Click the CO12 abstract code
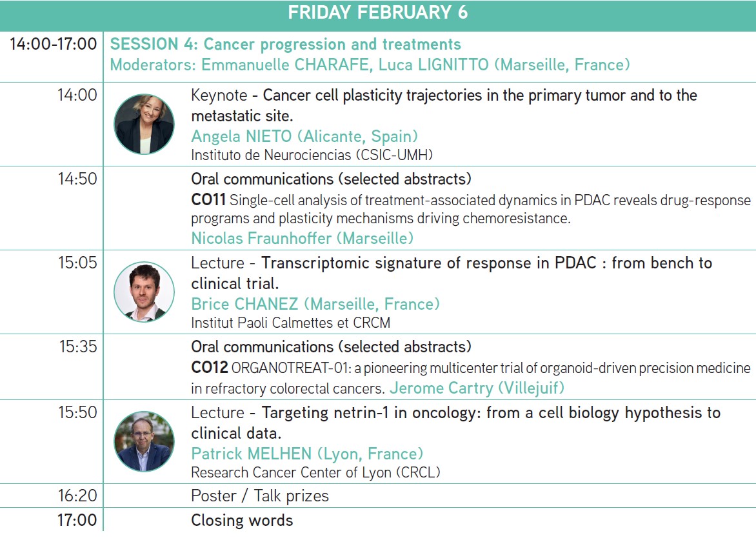Image resolution: width=756 pixels, height=542 pixels. [209, 368]
